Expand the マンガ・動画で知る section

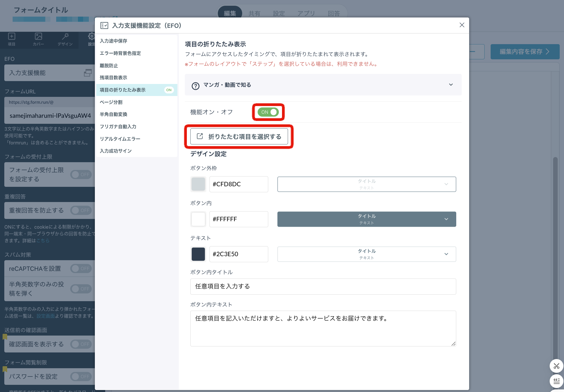(323, 85)
